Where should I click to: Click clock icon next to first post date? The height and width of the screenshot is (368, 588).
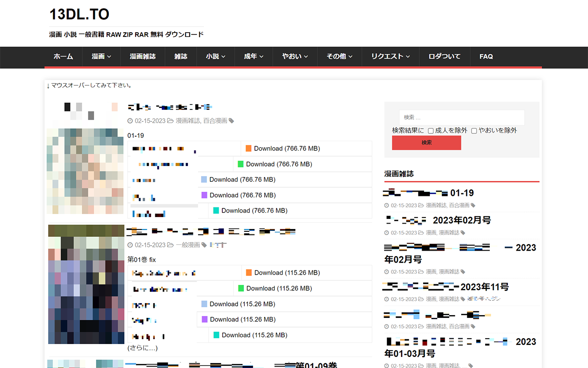pos(130,121)
